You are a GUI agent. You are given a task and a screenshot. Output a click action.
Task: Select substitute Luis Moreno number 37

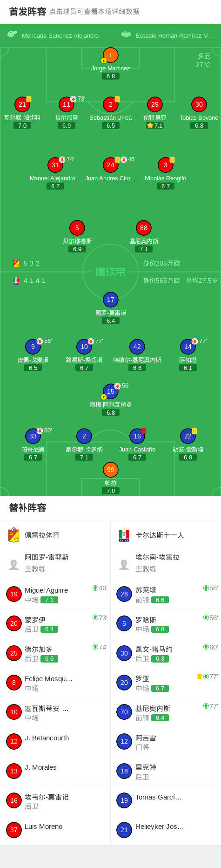[x=55, y=830]
